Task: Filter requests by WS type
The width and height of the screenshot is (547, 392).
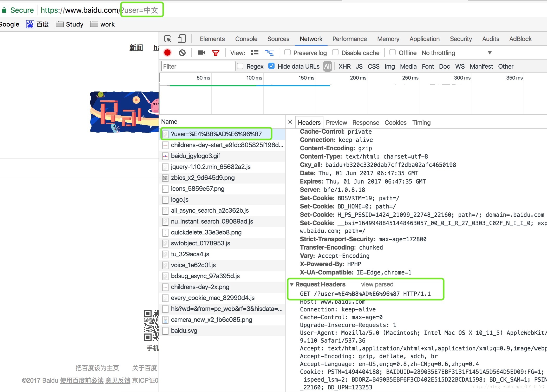Action: point(460,67)
